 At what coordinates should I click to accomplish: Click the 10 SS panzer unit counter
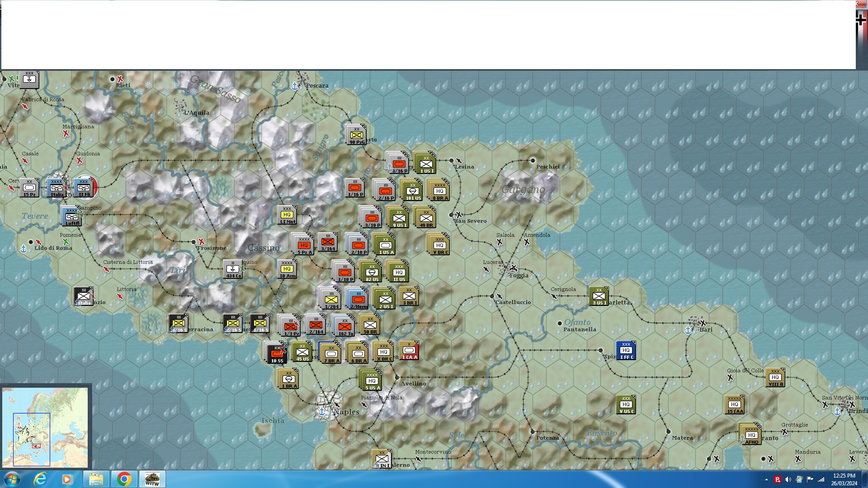pyautogui.click(x=277, y=353)
